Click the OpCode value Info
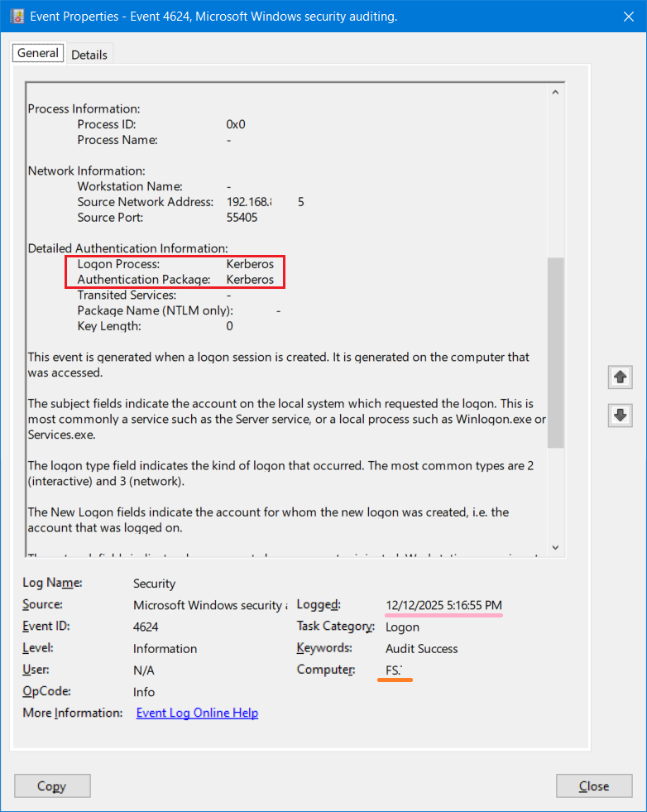This screenshot has width=647, height=812. coord(143,692)
